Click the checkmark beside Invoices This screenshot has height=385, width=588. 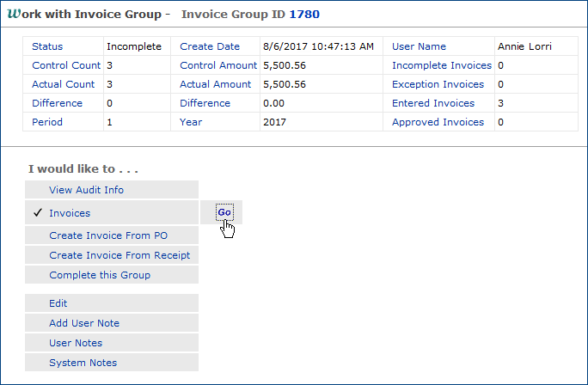click(x=36, y=213)
